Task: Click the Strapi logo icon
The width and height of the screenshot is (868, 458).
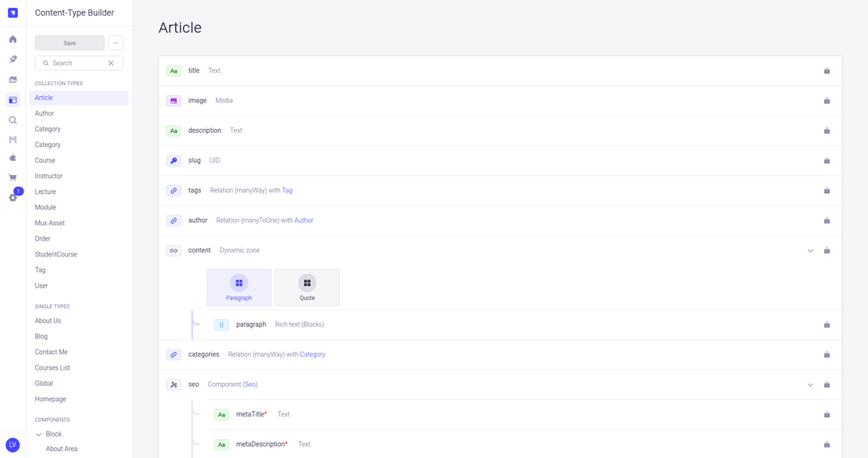Action: [x=13, y=13]
